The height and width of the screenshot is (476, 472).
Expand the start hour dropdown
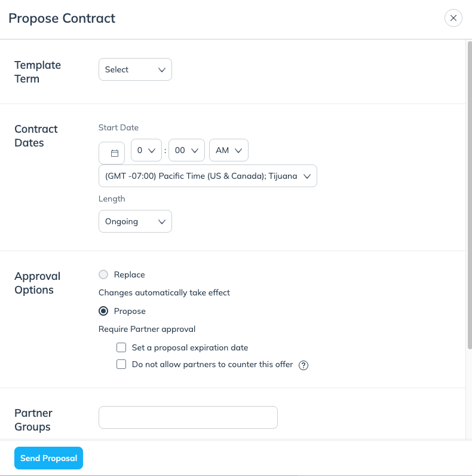coord(146,151)
